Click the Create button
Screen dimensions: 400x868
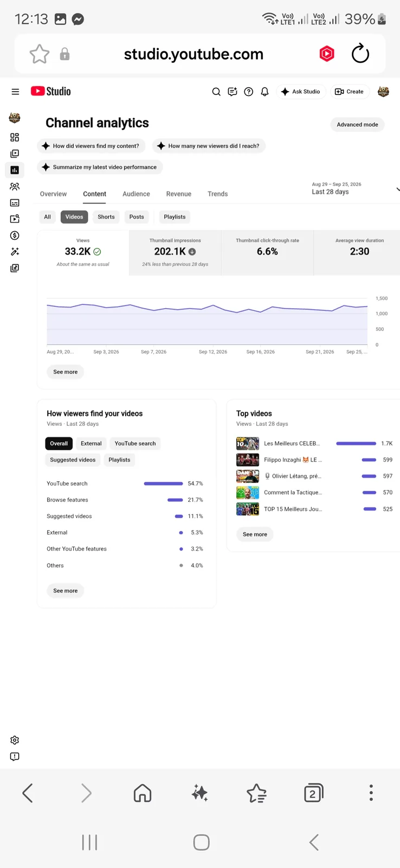(350, 92)
